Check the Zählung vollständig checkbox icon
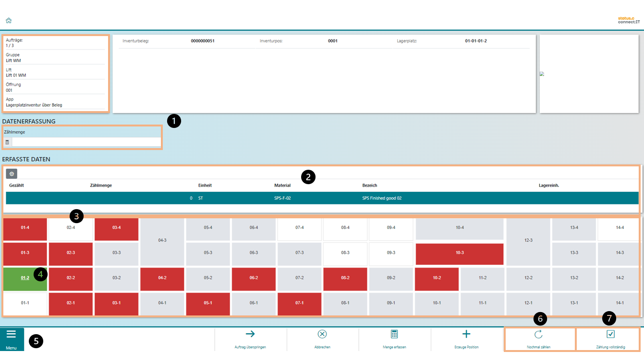The width and height of the screenshot is (644, 364). pyautogui.click(x=610, y=334)
